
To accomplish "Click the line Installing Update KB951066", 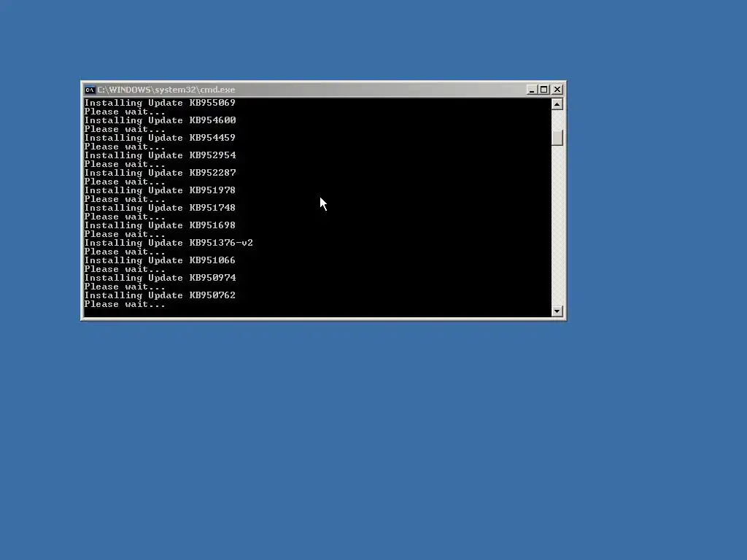I will click(160, 260).
